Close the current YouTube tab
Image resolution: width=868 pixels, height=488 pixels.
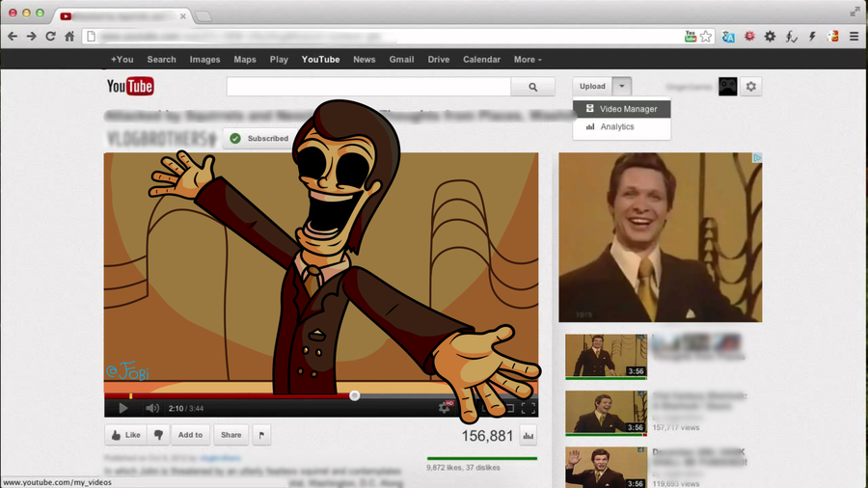182,16
